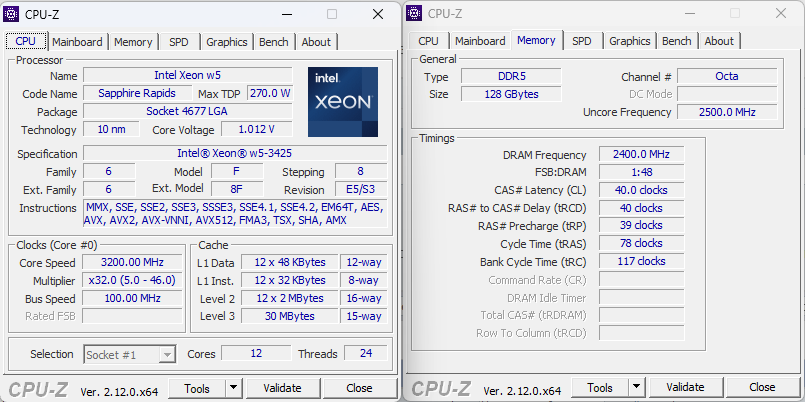
Task: Click the Threads value '24'
Action: pos(366,353)
